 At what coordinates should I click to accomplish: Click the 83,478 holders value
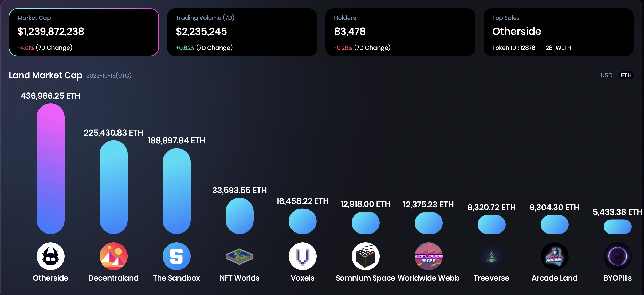[x=350, y=32]
